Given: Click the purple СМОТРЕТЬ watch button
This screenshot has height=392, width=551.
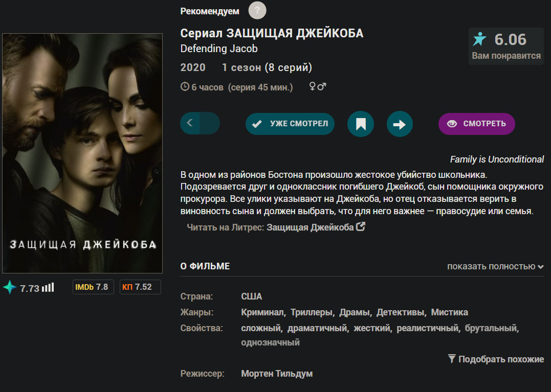Looking at the screenshot, I should pos(476,124).
